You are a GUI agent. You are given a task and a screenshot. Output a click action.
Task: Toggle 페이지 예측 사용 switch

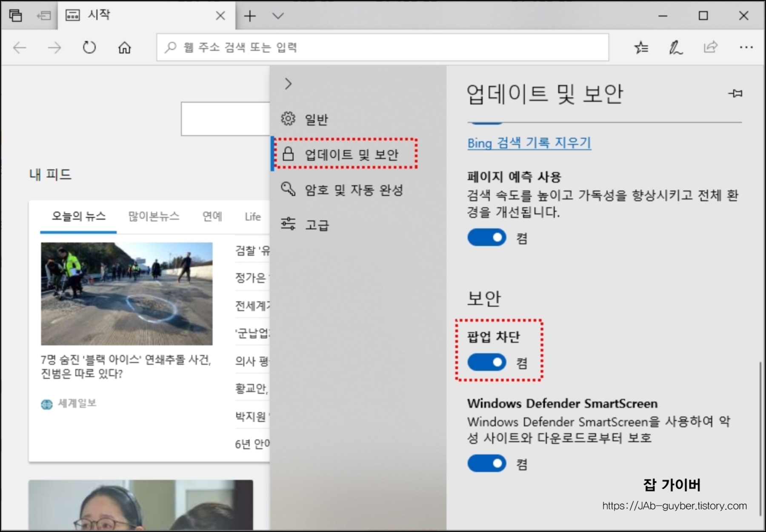[487, 237]
